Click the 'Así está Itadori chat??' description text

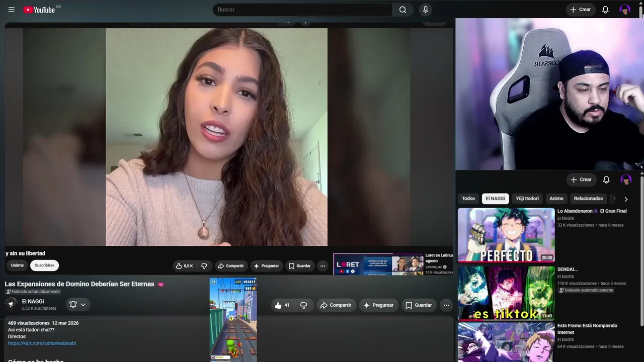tap(31, 330)
